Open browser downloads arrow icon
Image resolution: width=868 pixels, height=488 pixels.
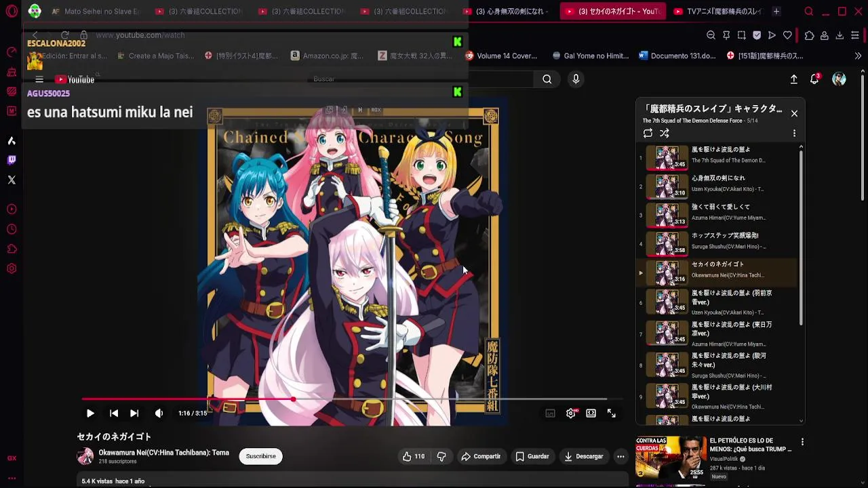(x=840, y=35)
